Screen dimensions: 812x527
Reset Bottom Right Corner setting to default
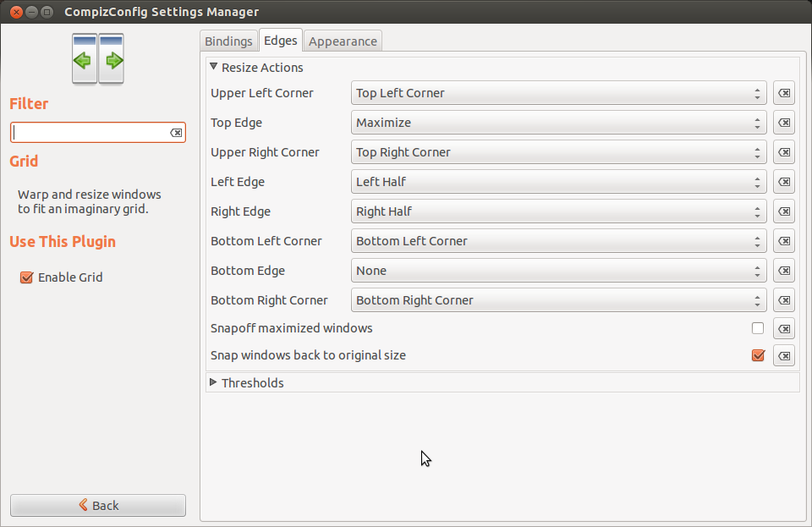784,300
